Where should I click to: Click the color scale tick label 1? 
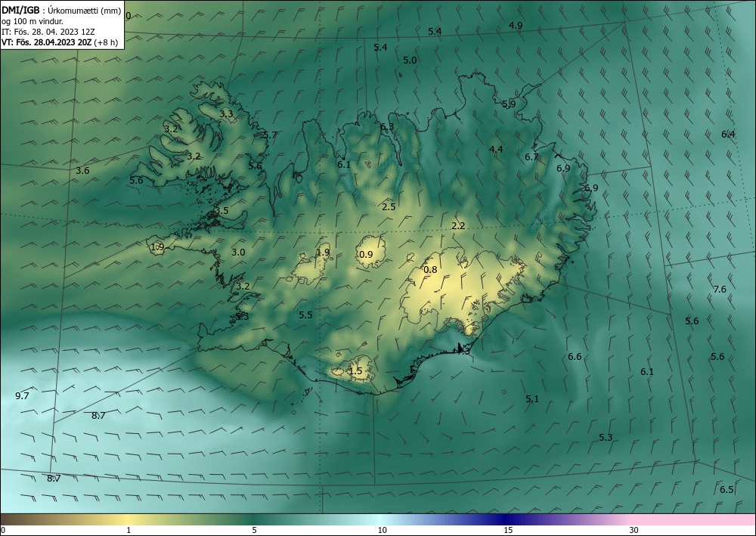coord(129,530)
